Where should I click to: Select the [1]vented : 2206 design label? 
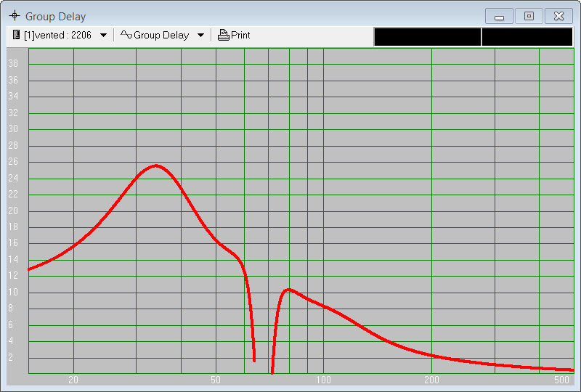57,35
